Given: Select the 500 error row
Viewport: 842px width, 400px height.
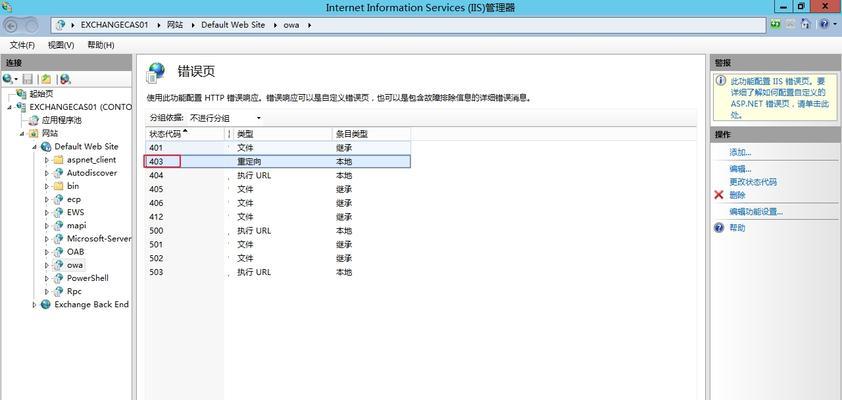Looking at the screenshot, I should (278, 231).
